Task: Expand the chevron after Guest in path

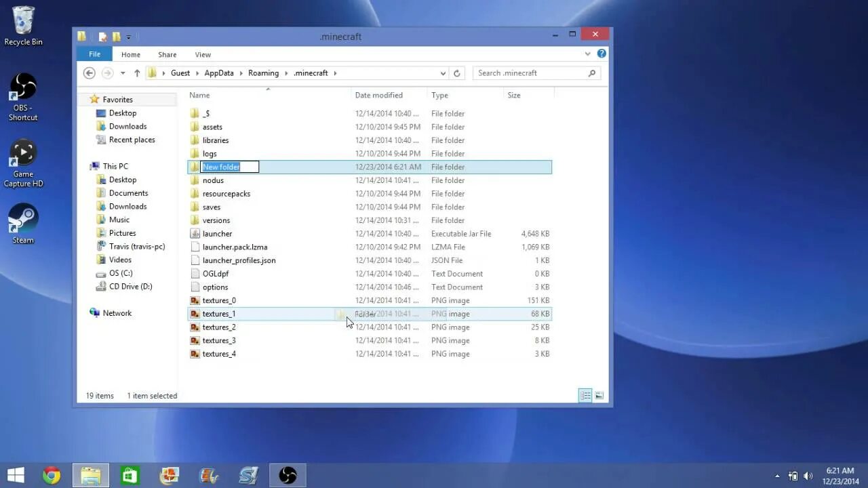Action: tap(197, 73)
